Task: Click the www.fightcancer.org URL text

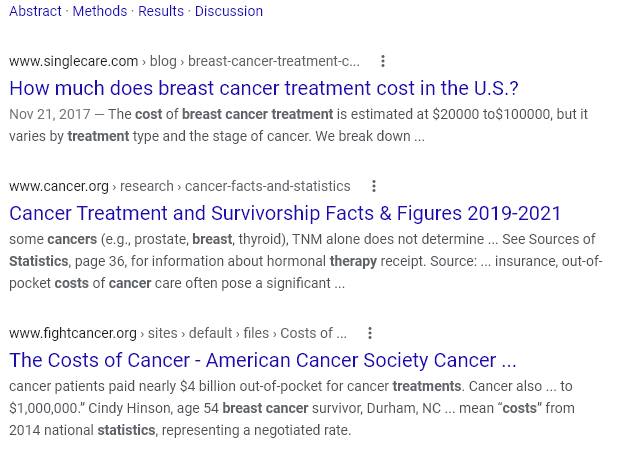Action: (x=73, y=334)
